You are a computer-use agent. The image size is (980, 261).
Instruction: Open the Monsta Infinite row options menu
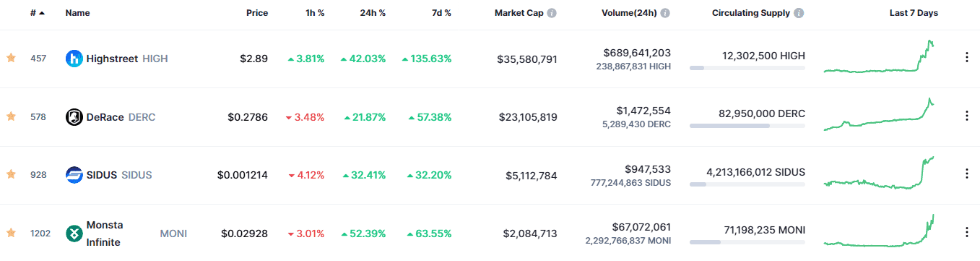pos(967,232)
